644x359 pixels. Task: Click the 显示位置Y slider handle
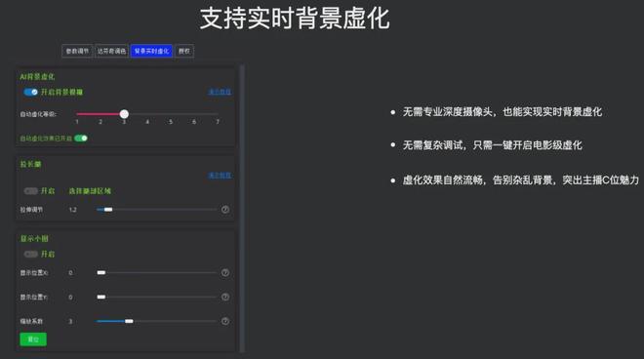point(101,297)
